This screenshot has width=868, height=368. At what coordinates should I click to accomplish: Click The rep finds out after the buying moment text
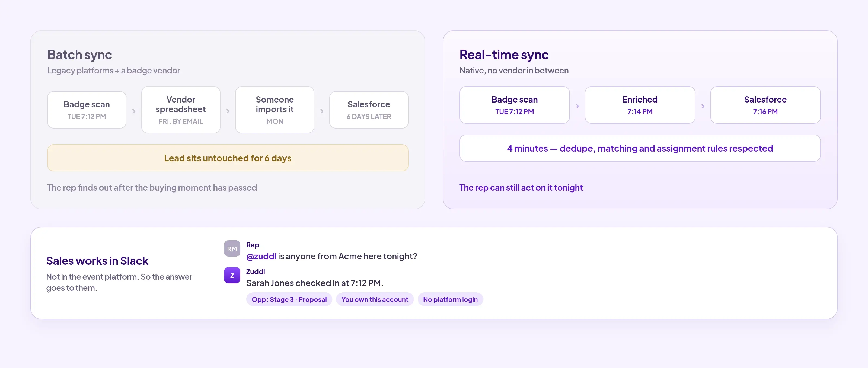pos(152,187)
